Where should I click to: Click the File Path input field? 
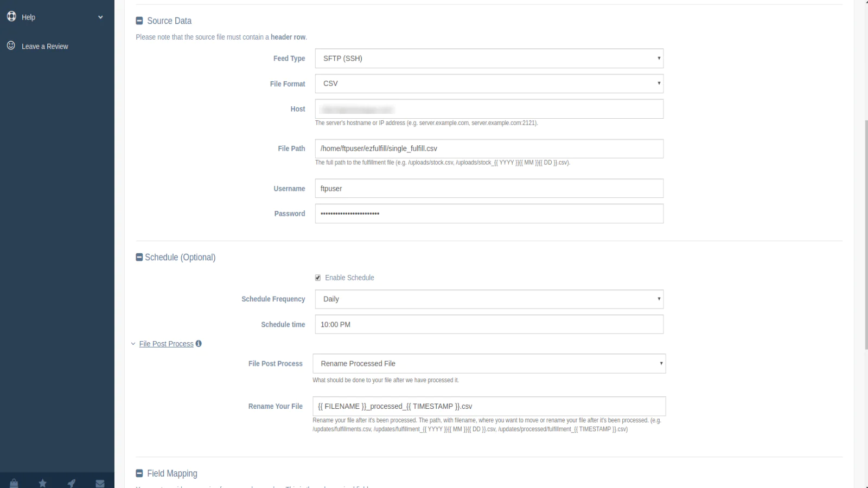489,149
